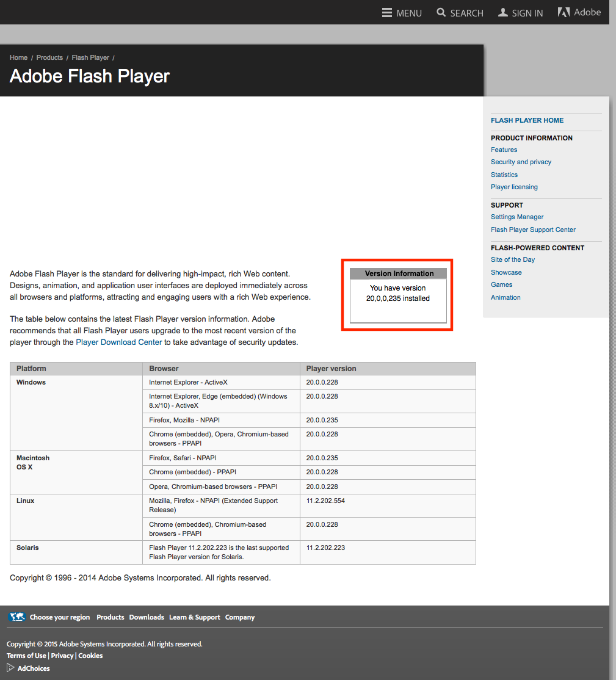The width and height of the screenshot is (616, 680).
Task: Click FLASH-POWERED CONTENT sidebar heading
Action: [x=537, y=248]
